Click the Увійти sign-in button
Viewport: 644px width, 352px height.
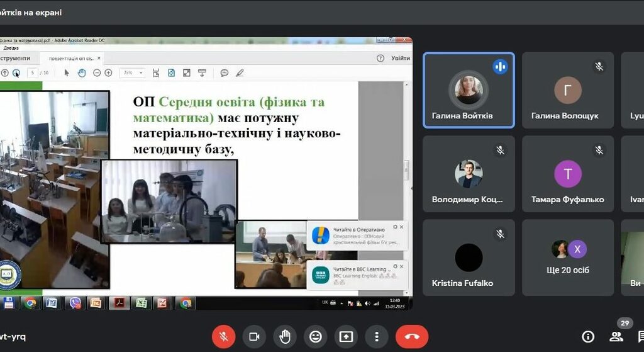coord(400,58)
